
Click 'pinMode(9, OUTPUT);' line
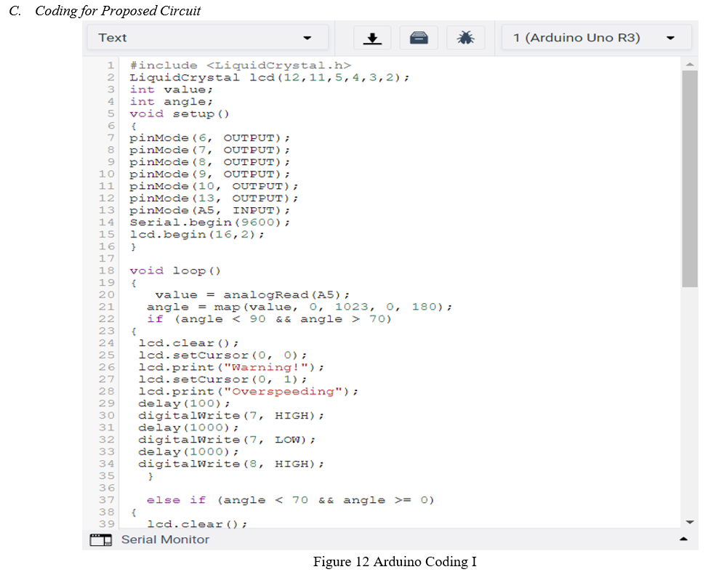click(209, 174)
